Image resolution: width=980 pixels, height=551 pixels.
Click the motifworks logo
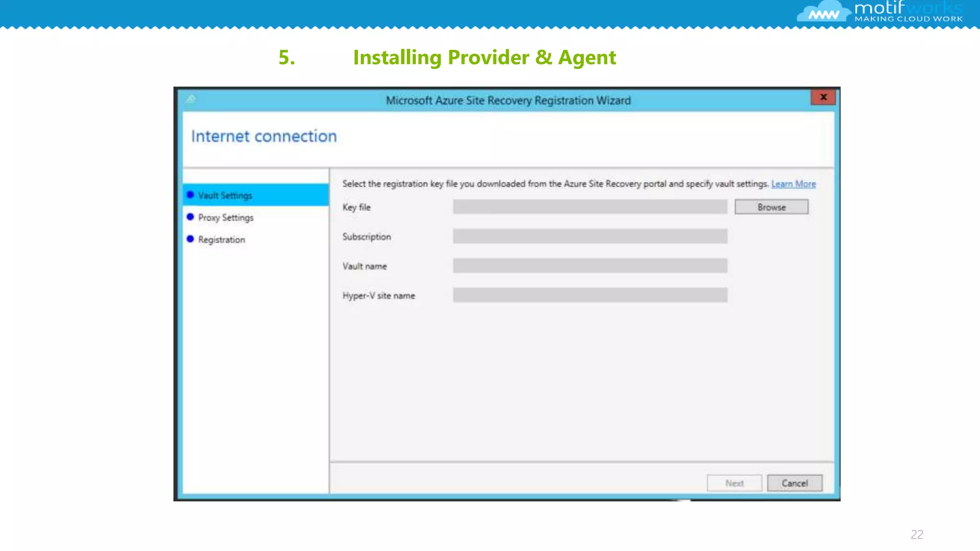[880, 11]
